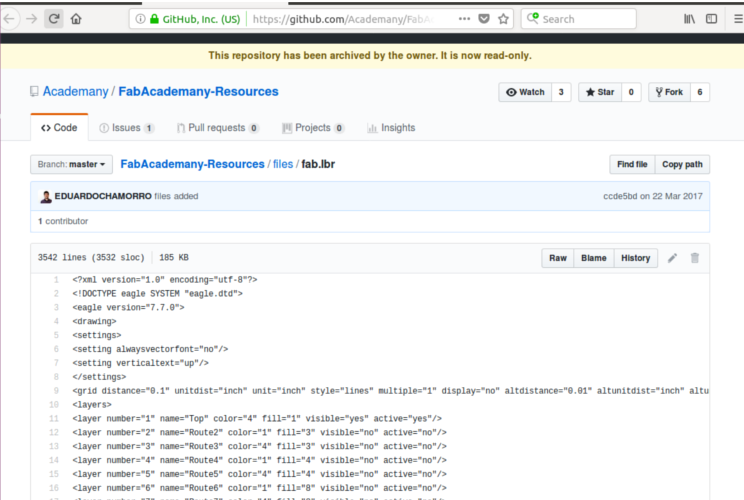The height and width of the screenshot is (500, 744).
Task: Open the 'files added' commit message
Action: [x=176, y=196]
